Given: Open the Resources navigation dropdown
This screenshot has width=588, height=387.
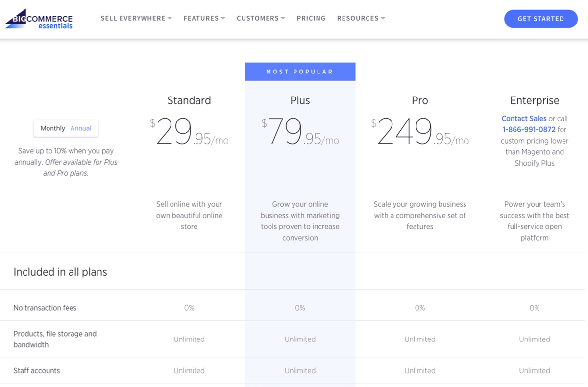Looking at the screenshot, I should [x=361, y=18].
